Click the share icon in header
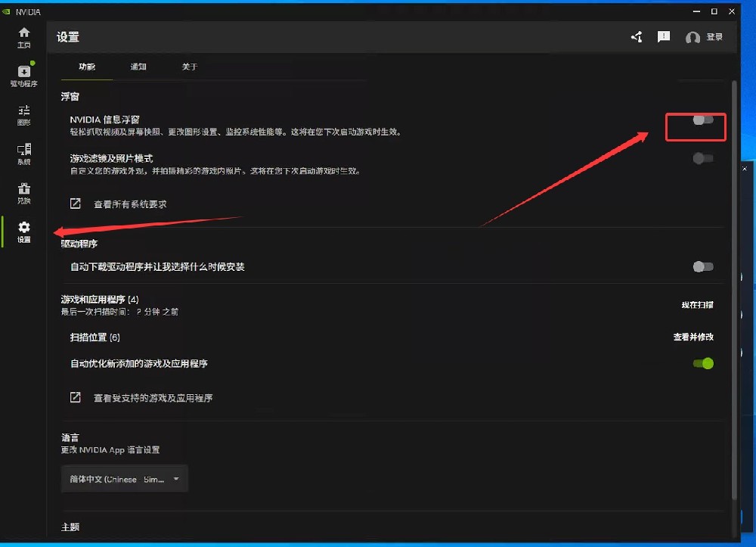The image size is (756, 547). [x=637, y=37]
